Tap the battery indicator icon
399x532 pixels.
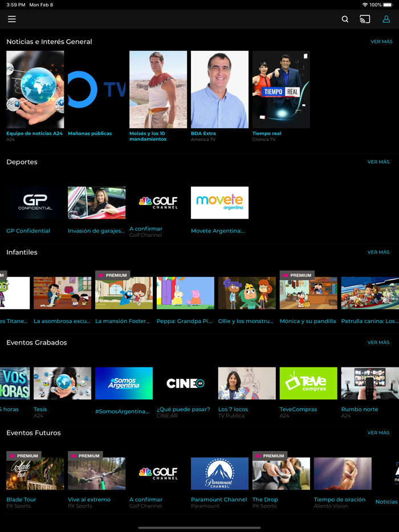tap(388, 5)
